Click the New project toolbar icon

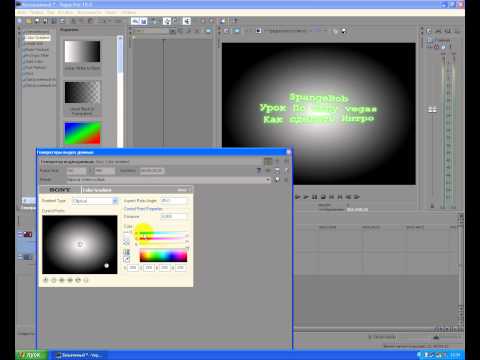(x=20, y=21)
